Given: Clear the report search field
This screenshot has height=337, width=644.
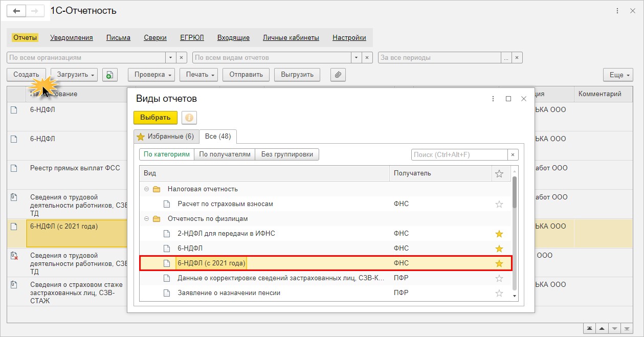Looking at the screenshot, I should click(513, 154).
